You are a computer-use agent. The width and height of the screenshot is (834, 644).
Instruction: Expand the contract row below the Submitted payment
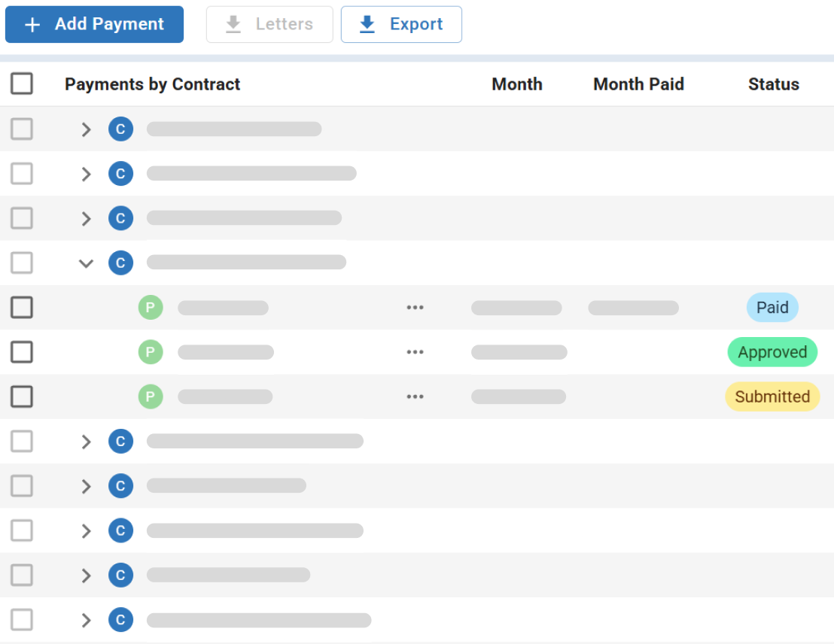pos(86,441)
